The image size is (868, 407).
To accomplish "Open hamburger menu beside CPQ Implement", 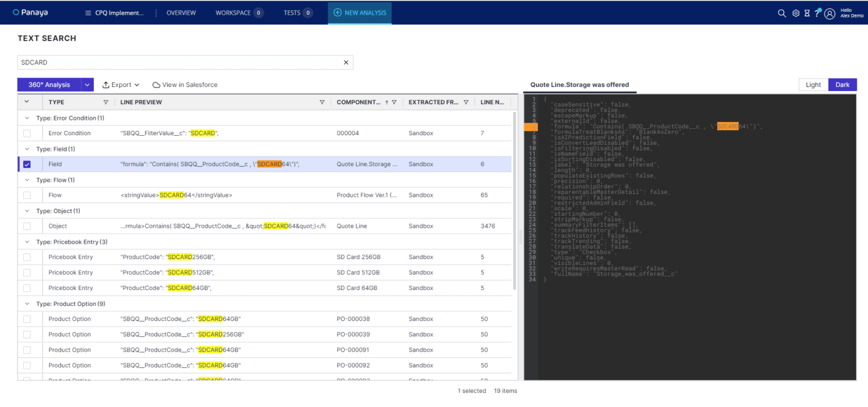I will point(88,13).
